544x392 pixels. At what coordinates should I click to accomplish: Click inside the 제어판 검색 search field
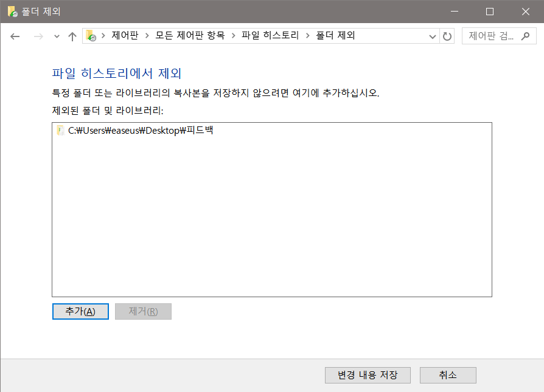point(490,36)
